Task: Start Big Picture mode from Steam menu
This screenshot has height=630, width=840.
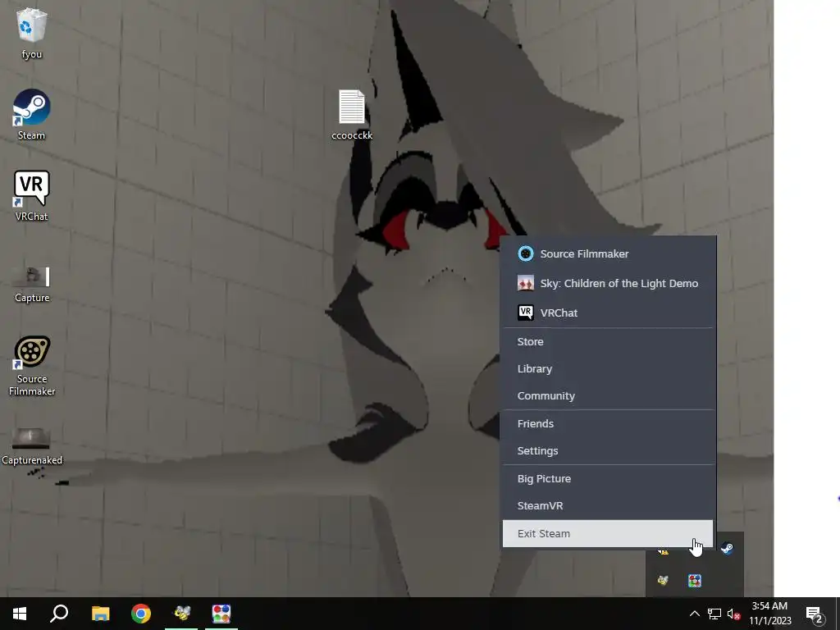Action: tap(608, 479)
